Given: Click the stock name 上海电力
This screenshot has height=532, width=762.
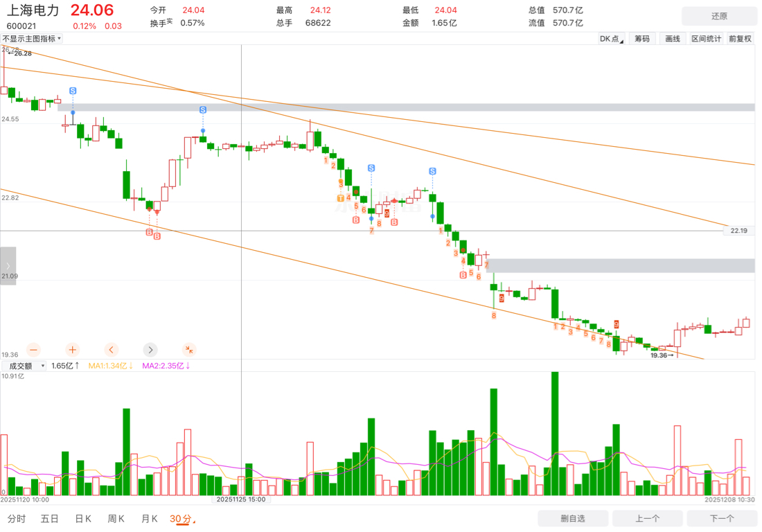Looking at the screenshot, I should [33, 10].
